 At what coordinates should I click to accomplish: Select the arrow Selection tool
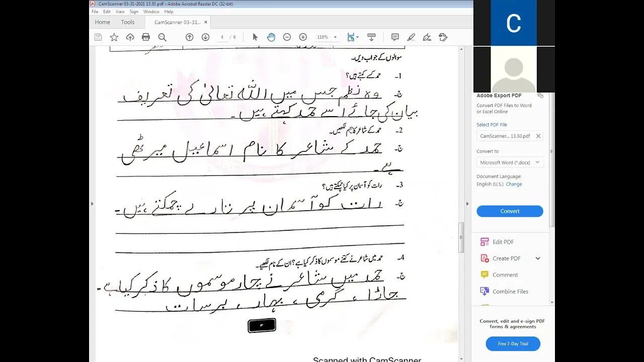tap(255, 37)
